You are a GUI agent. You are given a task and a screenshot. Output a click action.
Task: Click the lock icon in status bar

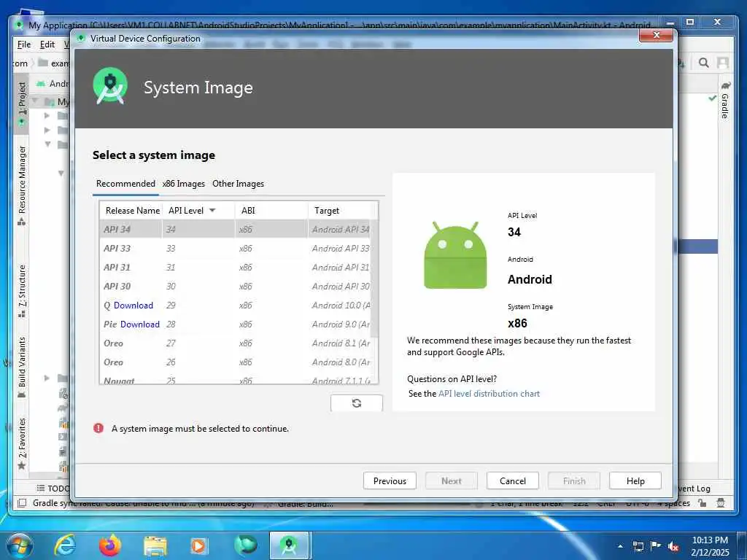pos(703,503)
